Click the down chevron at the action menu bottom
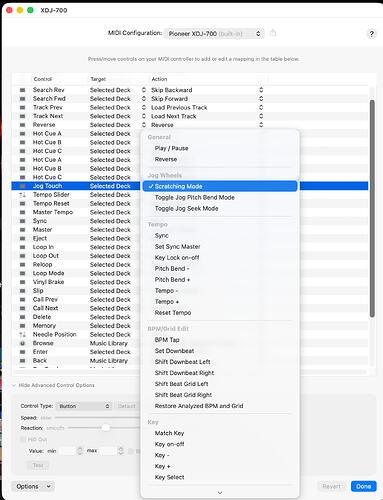383x500 pixels. 220,493
